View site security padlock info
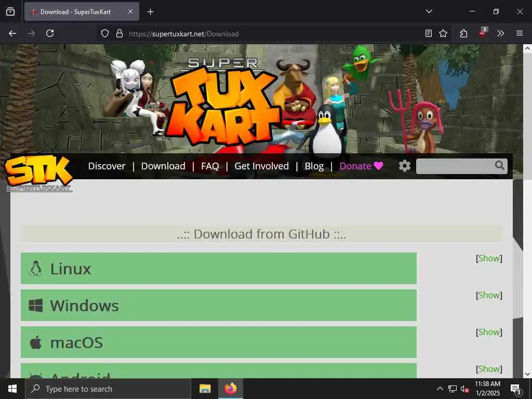Screen dimensions: 532x399 pos(119,33)
